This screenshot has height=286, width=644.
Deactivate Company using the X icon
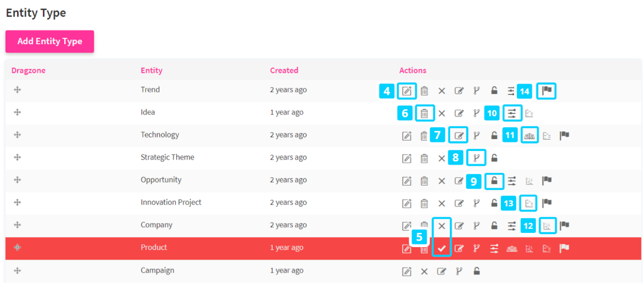pos(441,225)
